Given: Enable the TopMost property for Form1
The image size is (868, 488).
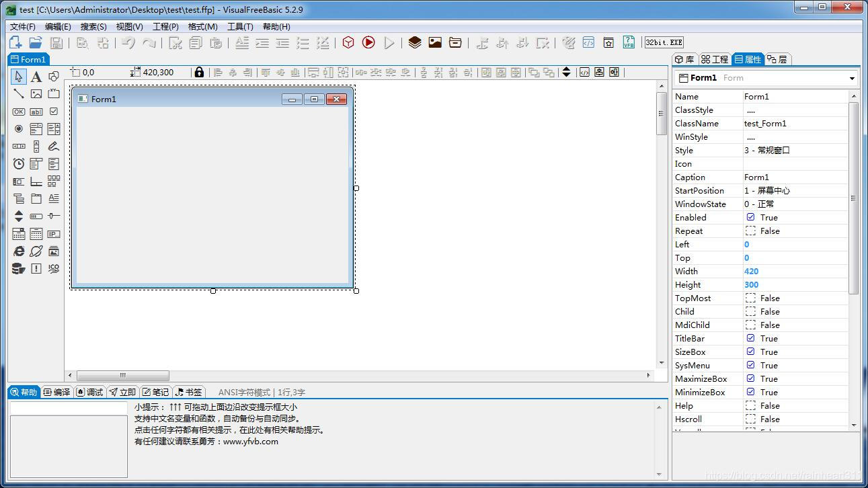Looking at the screenshot, I should 750,298.
